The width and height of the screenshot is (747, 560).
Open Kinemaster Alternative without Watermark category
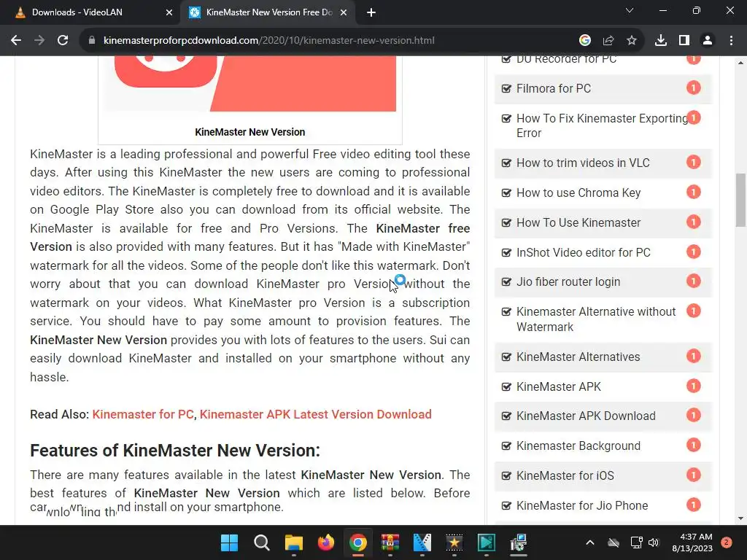click(x=596, y=319)
